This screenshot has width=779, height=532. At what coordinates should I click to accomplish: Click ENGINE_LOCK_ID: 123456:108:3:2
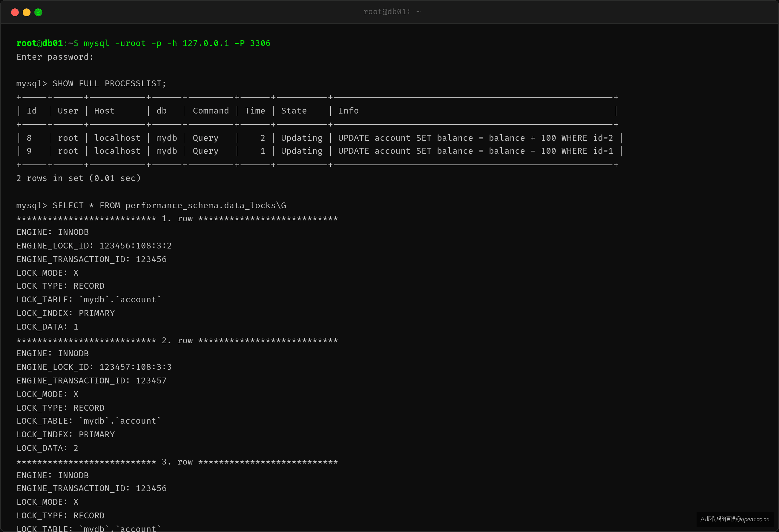tap(94, 246)
